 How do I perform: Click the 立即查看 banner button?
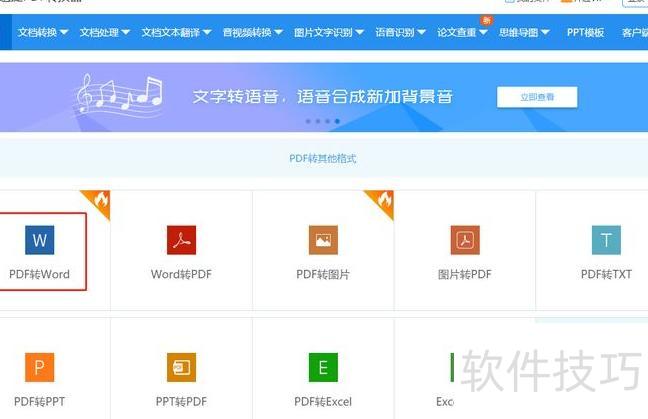pos(537,97)
